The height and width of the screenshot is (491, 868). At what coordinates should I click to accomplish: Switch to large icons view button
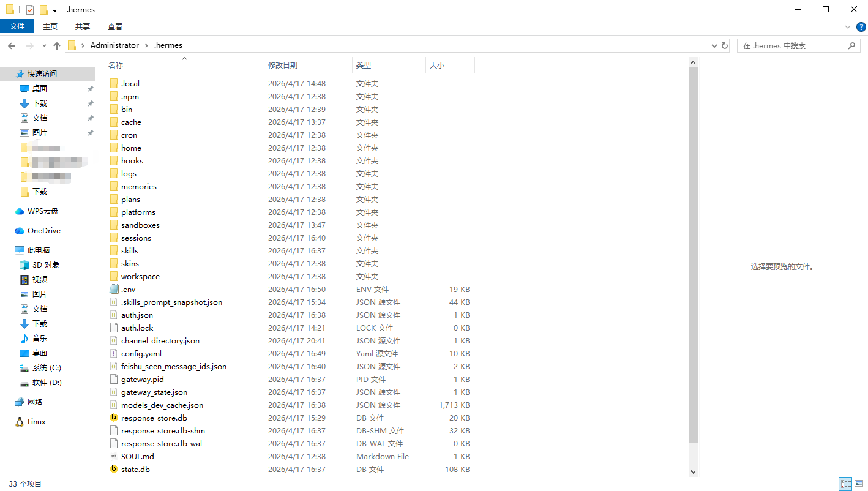pyautogui.click(x=859, y=484)
